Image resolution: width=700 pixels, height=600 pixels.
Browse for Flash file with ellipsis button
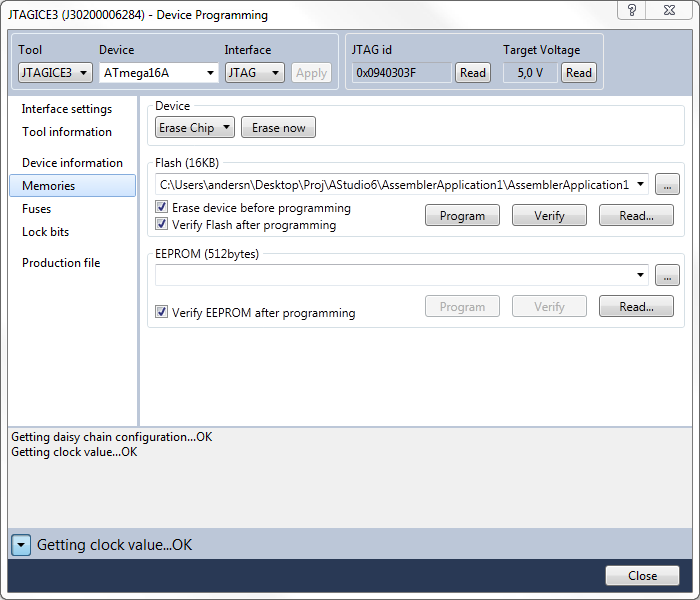[x=667, y=184]
